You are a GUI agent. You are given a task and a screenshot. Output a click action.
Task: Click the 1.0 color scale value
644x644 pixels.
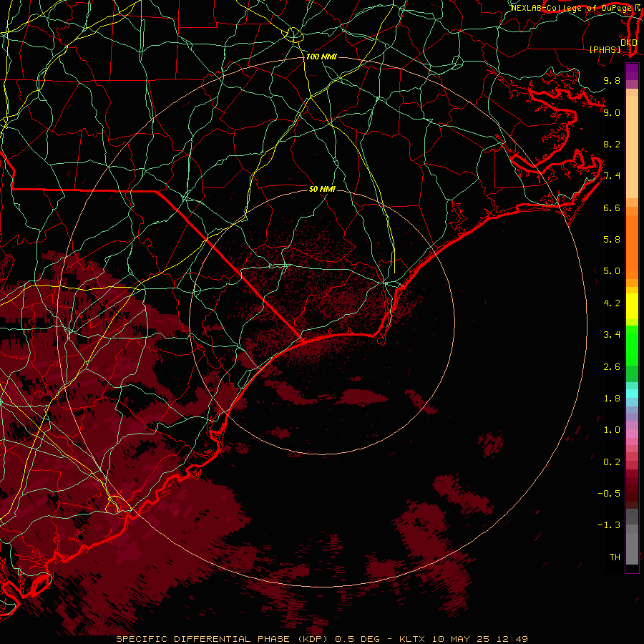tap(612, 430)
